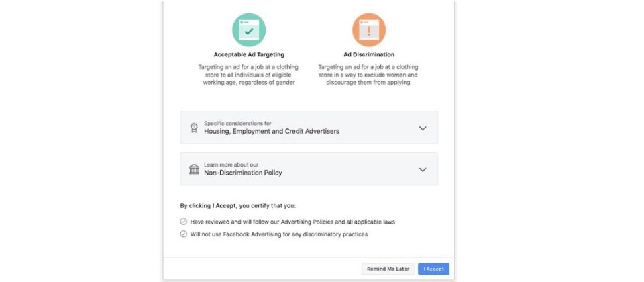This screenshot has width=644, height=282.
Task: Click the green Acceptable Ad Targeting checkmark icon
Action: pyautogui.click(x=249, y=30)
